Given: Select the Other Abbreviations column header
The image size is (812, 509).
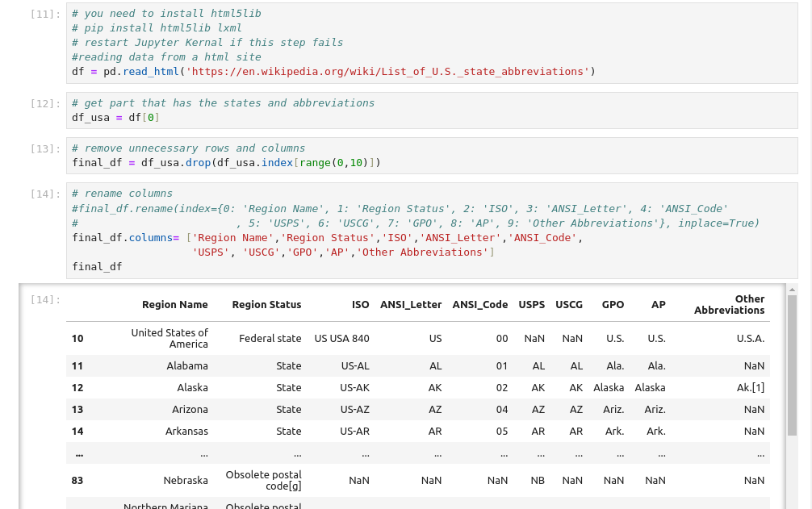Looking at the screenshot, I should 730,305.
